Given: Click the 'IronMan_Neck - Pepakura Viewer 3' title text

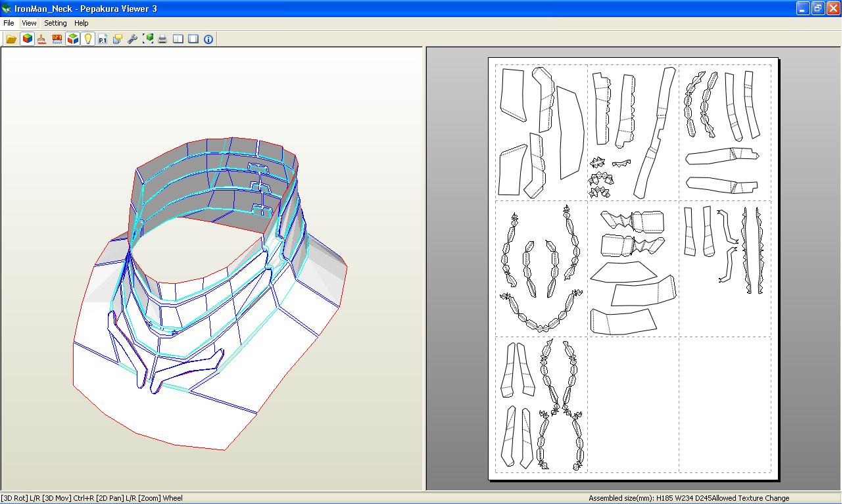Looking at the screenshot, I should [85, 9].
